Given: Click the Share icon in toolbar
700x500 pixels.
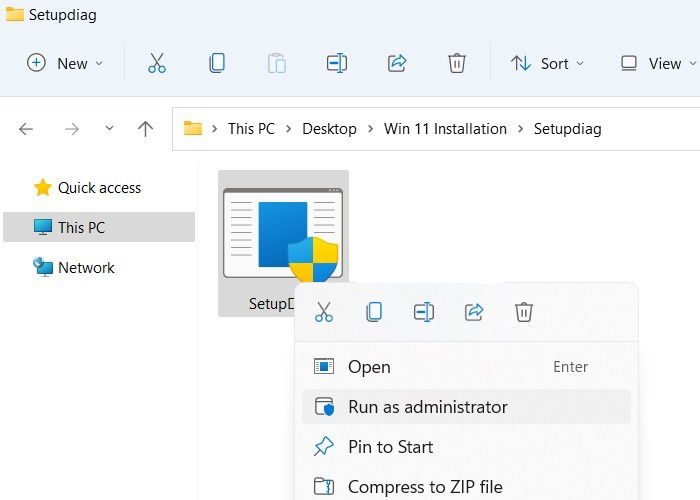Looking at the screenshot, I should coord(397,63).
